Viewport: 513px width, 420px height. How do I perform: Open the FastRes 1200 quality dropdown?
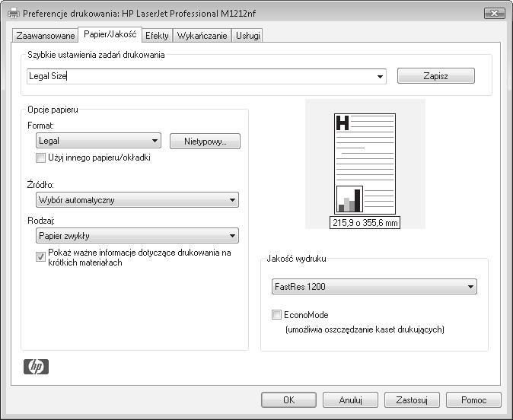(x=374, y=287)
